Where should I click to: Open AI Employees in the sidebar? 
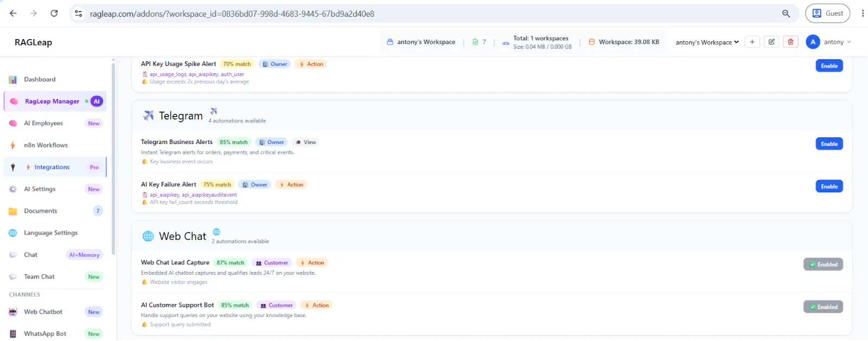(55, 123)
